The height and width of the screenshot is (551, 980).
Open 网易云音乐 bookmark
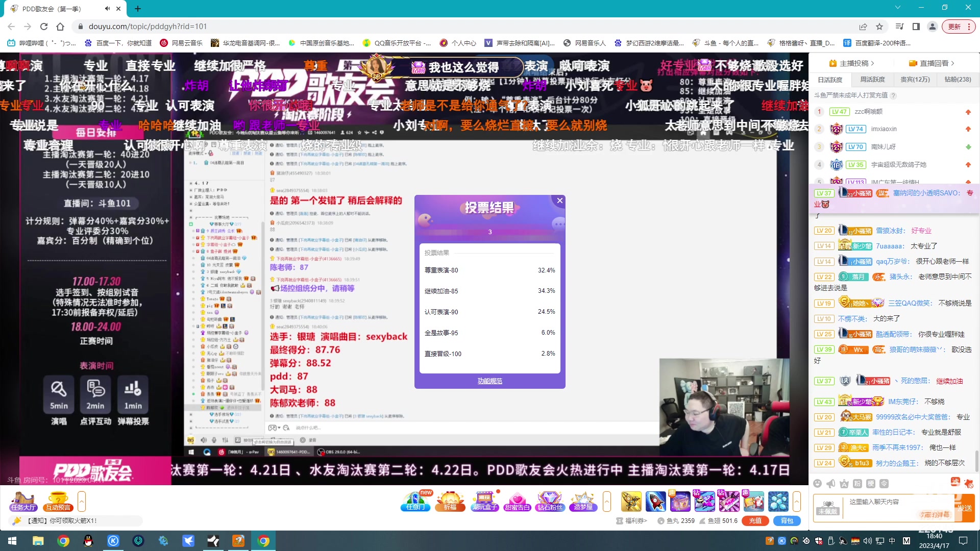182,43
